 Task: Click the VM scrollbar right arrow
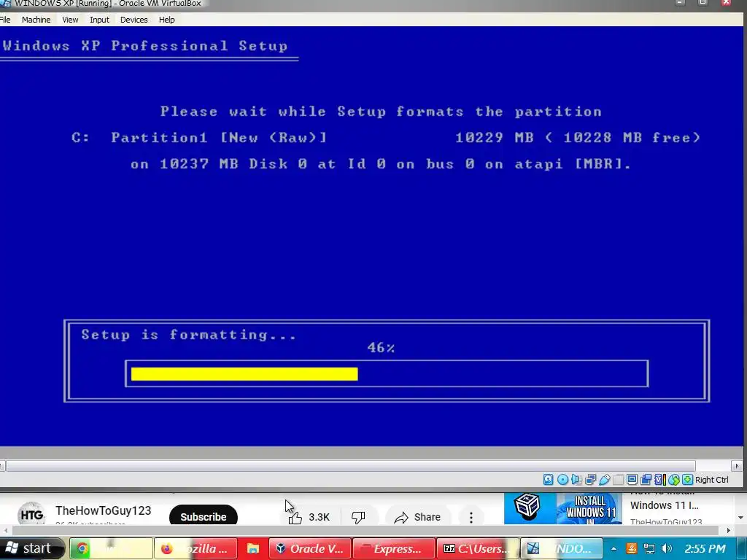tap(737, 466)
